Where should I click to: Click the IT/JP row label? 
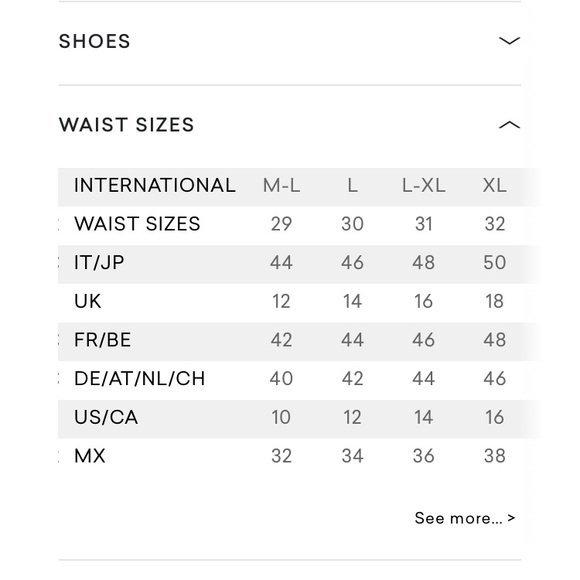99,263
